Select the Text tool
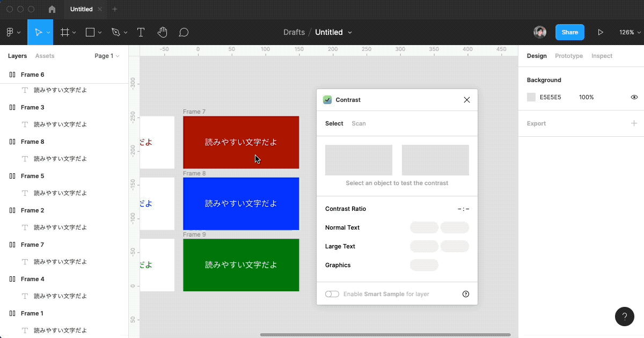Image resolution: width=644 pixels, height=338 pixels. (141, 32)
